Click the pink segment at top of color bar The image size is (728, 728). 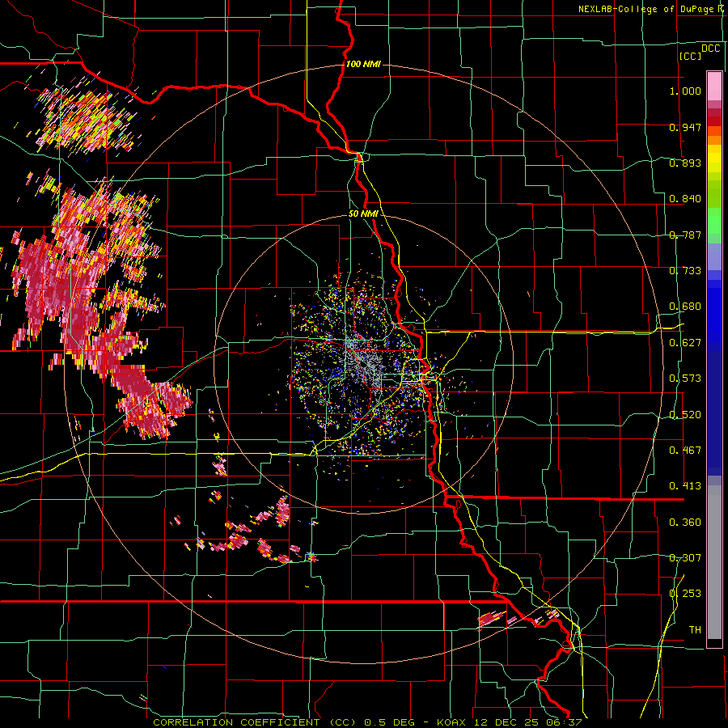coord(714,86)
